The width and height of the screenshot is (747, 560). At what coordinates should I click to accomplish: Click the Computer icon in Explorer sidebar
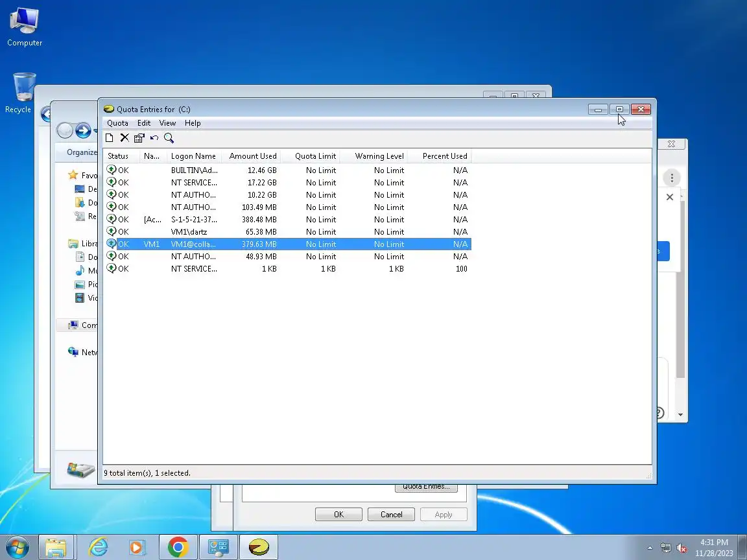click(73, 325)
